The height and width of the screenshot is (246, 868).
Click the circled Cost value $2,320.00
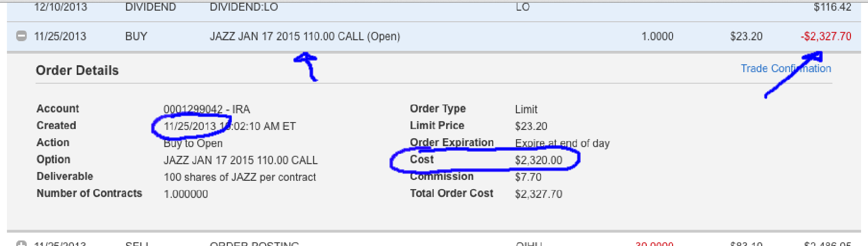click(x=539, y=160)
